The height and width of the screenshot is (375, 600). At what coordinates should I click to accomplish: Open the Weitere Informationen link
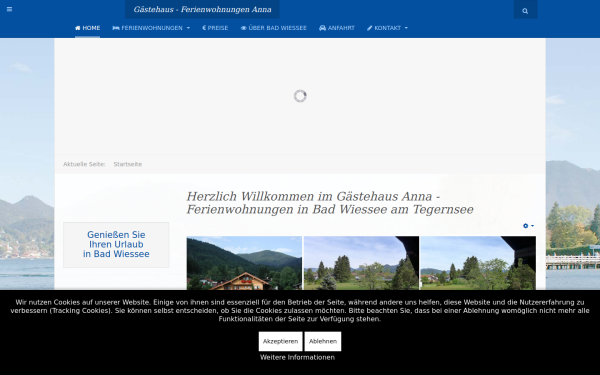[297, 357]
